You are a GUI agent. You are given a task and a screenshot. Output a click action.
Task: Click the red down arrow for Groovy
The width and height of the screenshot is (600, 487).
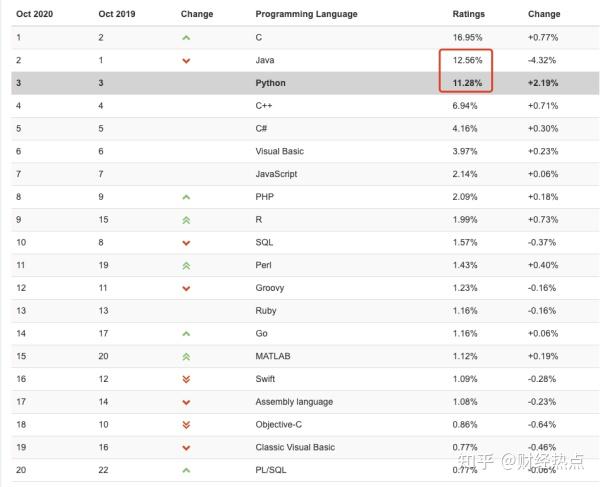coord(186,288)
